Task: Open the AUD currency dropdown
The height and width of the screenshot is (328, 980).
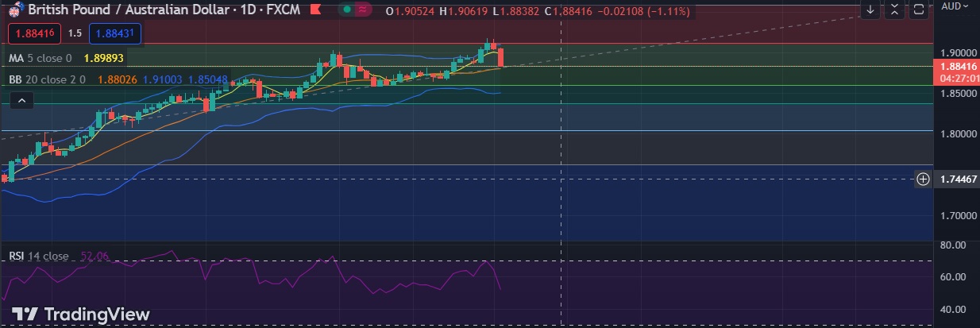Action: [956, 6]
